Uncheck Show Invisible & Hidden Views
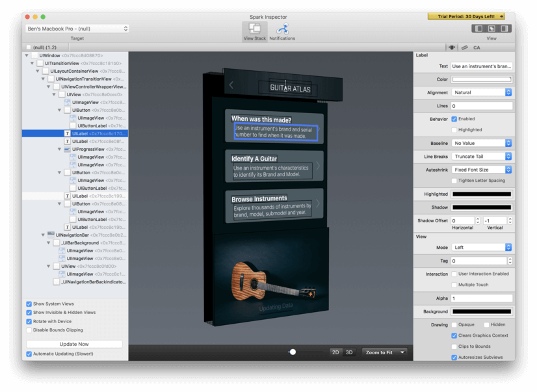Image resolution: width=537 pixels, height=392 pixels. click(x=29, y=313)
